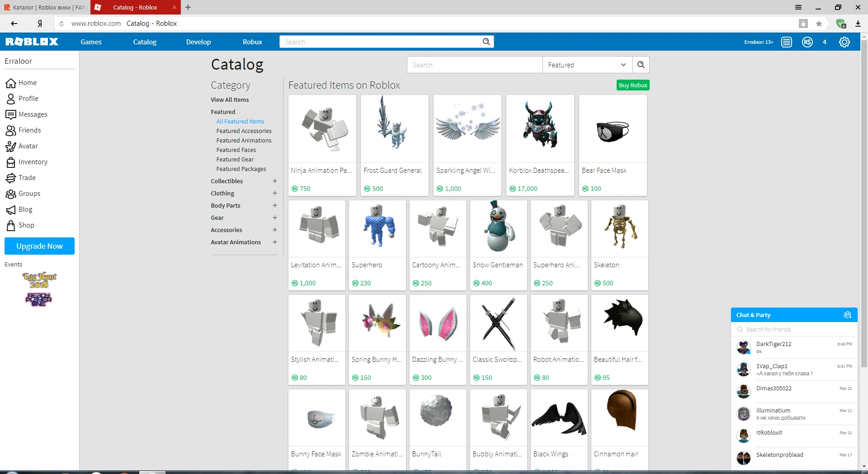The width and height of the screenshot is (868, 474).
Task: Expand the Clothing category
Action: 274,193
